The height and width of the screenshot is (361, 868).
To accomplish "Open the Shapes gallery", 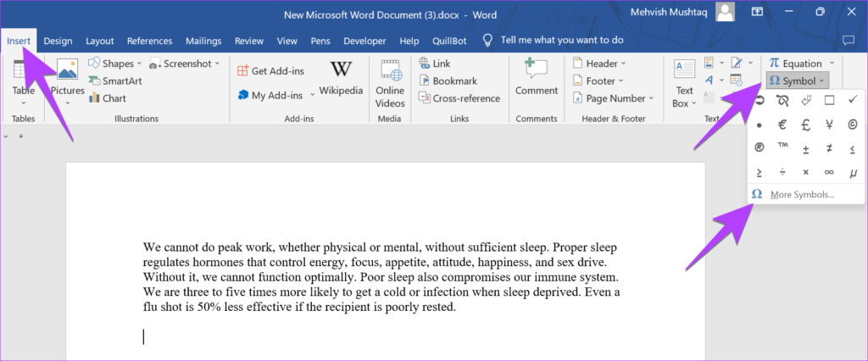I will 115,63.
